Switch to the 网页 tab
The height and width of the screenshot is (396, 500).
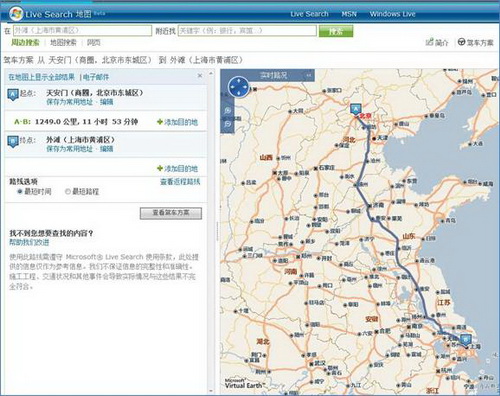pyautogui.click(x=94, y=43)
